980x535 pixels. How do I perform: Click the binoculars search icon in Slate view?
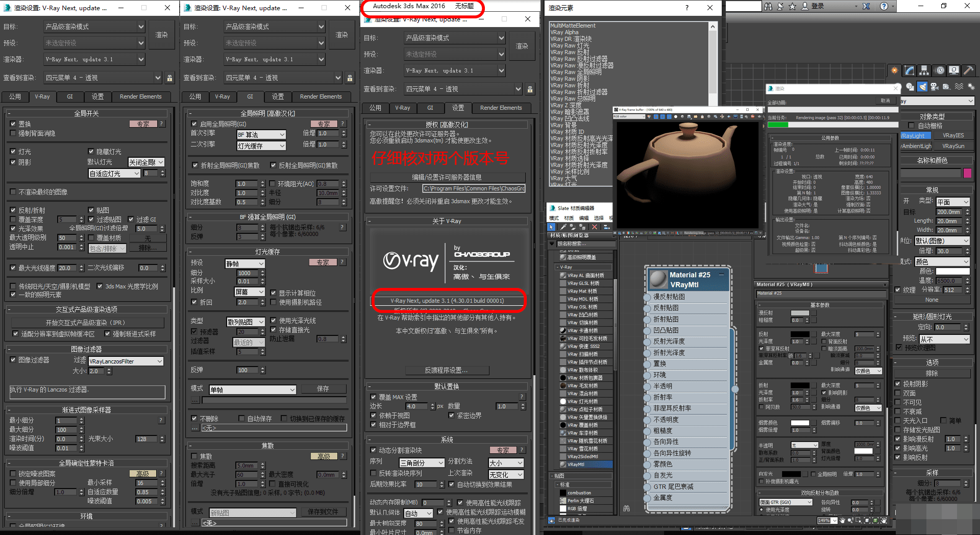(626, 508)
